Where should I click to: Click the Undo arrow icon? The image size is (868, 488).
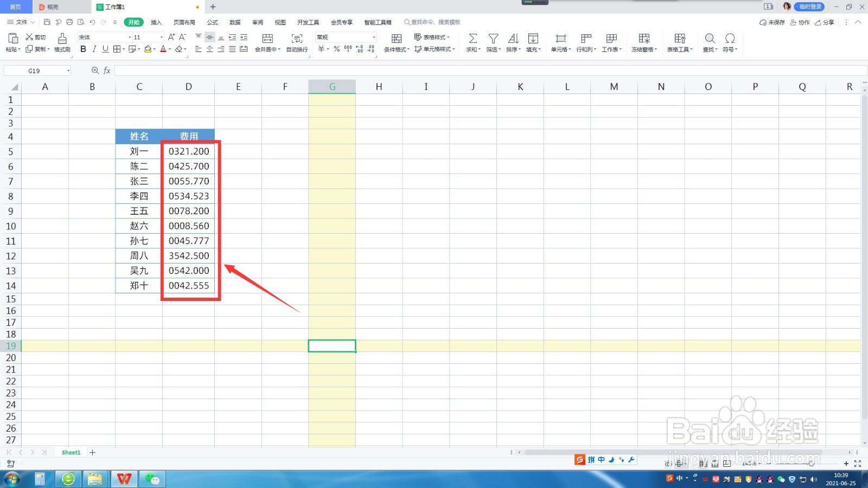coord(92,22)
